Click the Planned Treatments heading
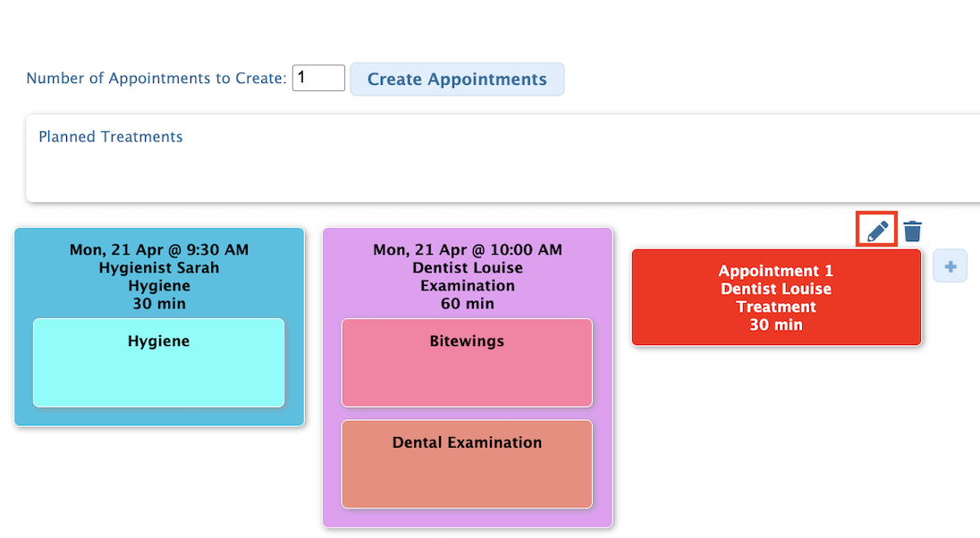 [111, 137]
